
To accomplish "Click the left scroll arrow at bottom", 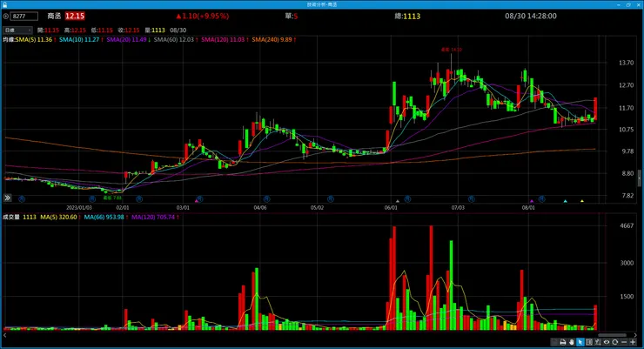I will (5, 335).
